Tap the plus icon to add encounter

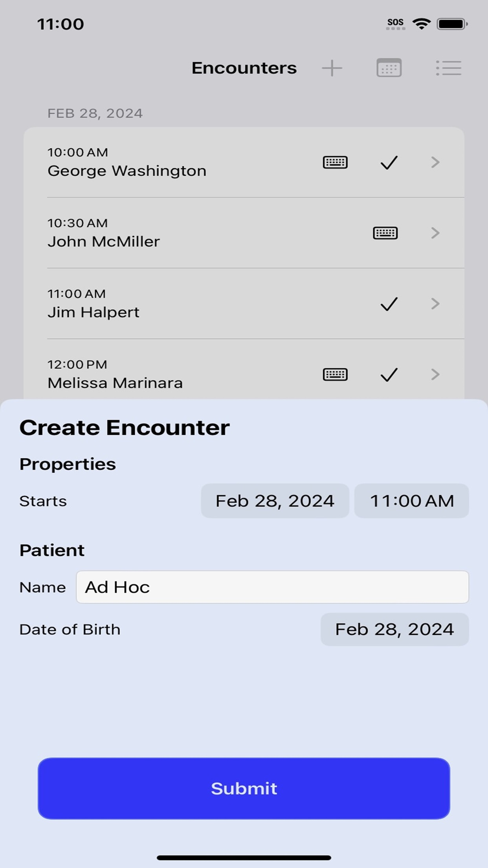pos(332,68)
